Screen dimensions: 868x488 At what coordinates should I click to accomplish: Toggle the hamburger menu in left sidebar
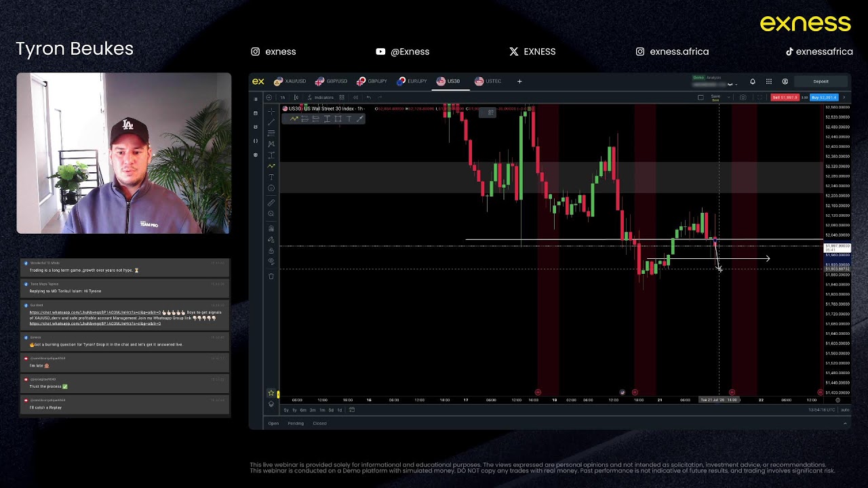click(x=256, y=99)
